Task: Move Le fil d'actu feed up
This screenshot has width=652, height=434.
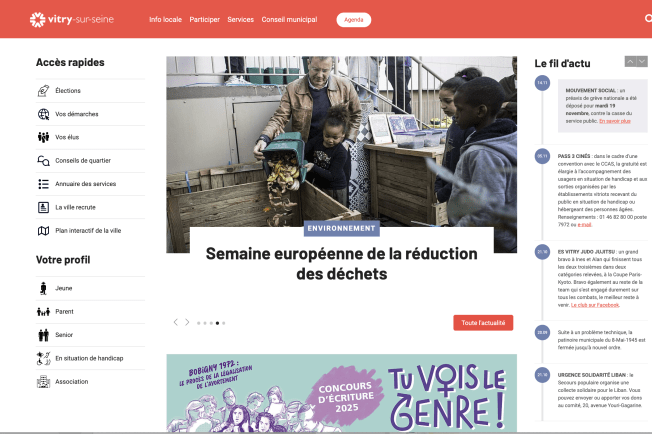Action: pos(630,62)
